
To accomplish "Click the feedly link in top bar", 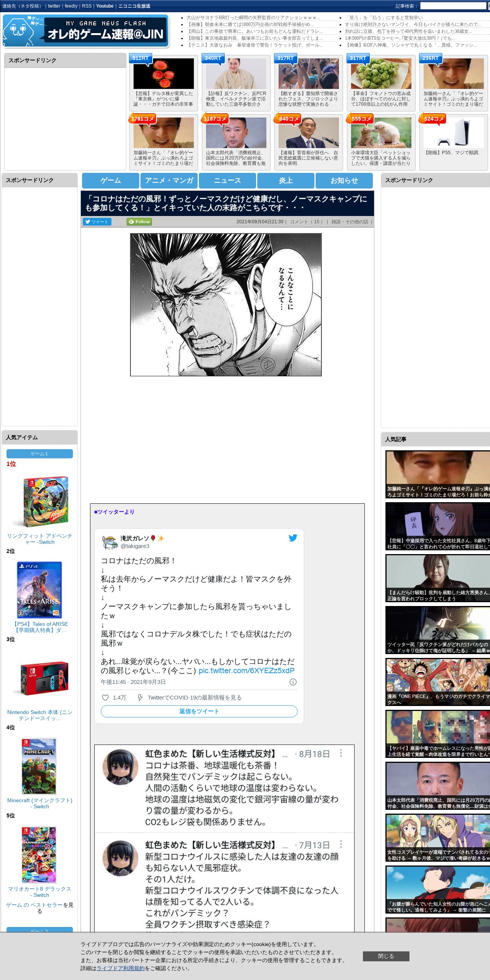I will pos(71,6).
